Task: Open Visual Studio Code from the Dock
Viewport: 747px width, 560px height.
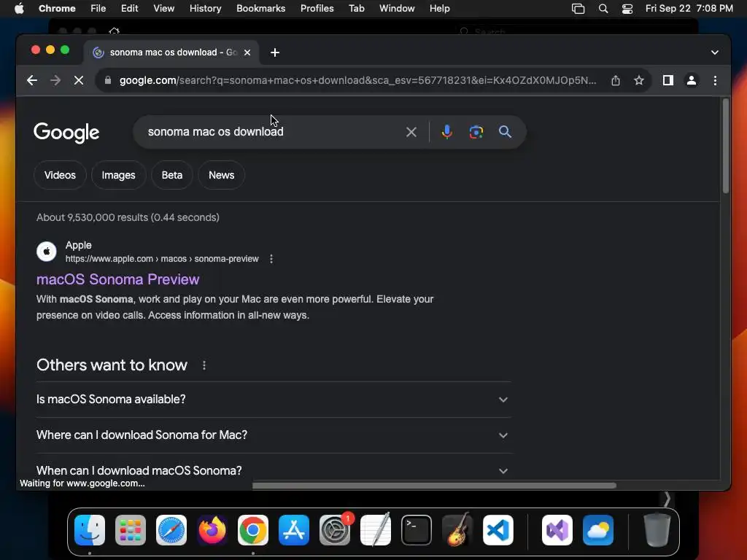Action: [498, 530]
